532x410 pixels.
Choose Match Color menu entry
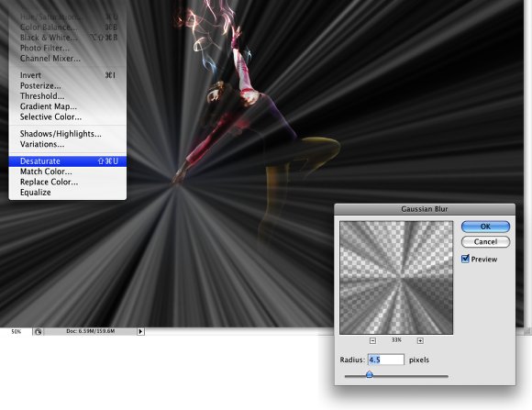tap(68, 172)
